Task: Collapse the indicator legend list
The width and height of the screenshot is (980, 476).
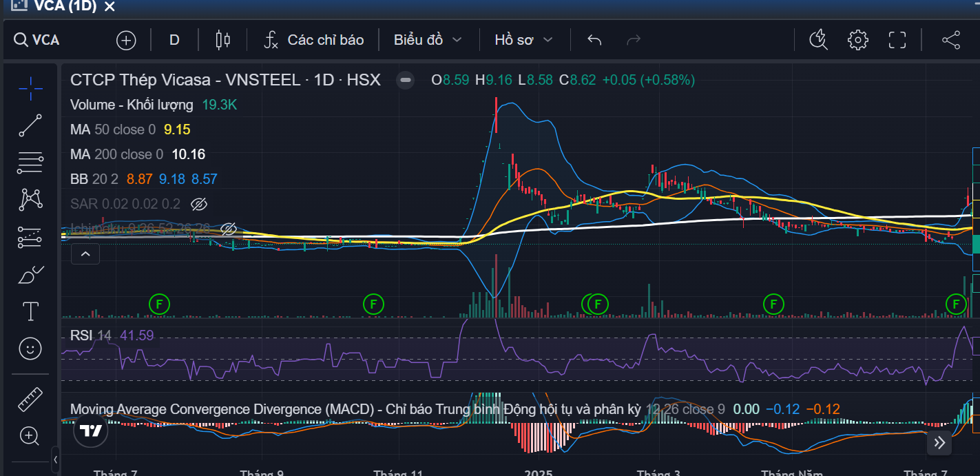Action: [85, 254]
